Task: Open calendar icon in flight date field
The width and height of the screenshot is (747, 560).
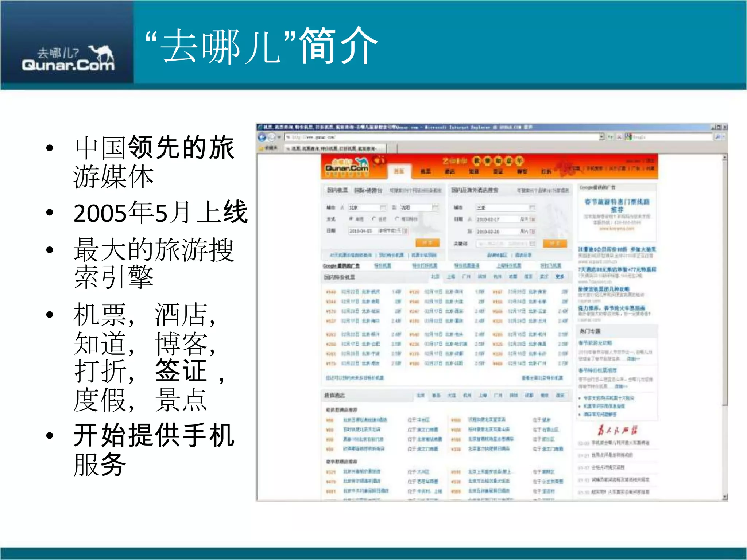Action: click(405, 231)
